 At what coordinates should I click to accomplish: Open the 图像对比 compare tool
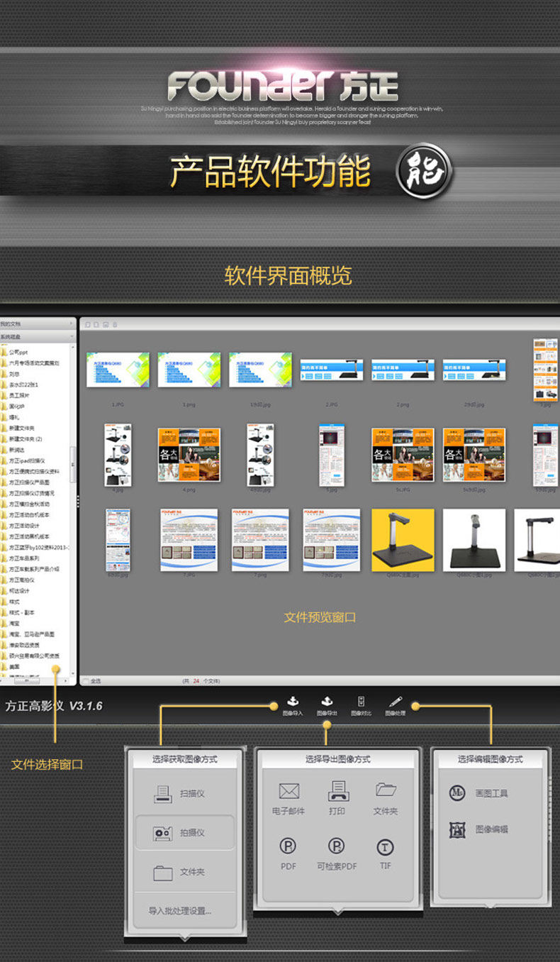click(361, 706)
